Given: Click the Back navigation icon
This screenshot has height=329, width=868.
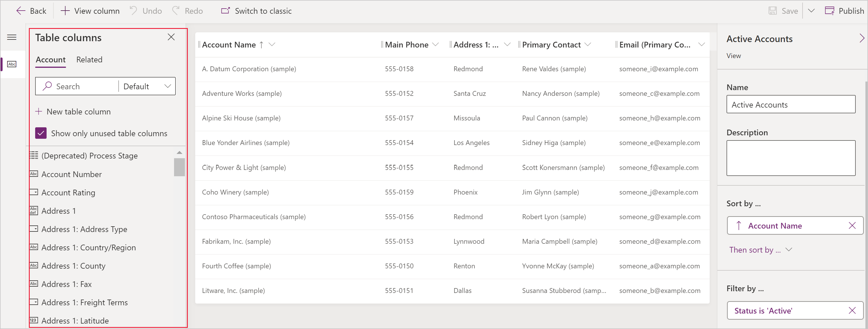Looking at the screenshot, I should click(x=19, y=11).
